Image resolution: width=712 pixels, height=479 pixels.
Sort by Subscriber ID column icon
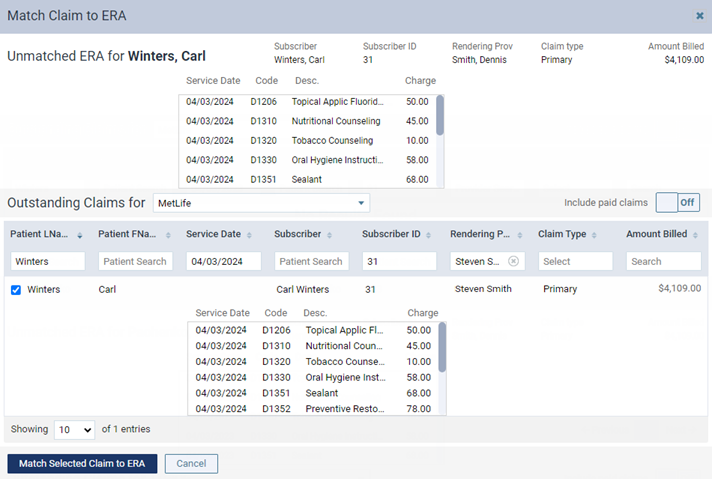point(428,235)
